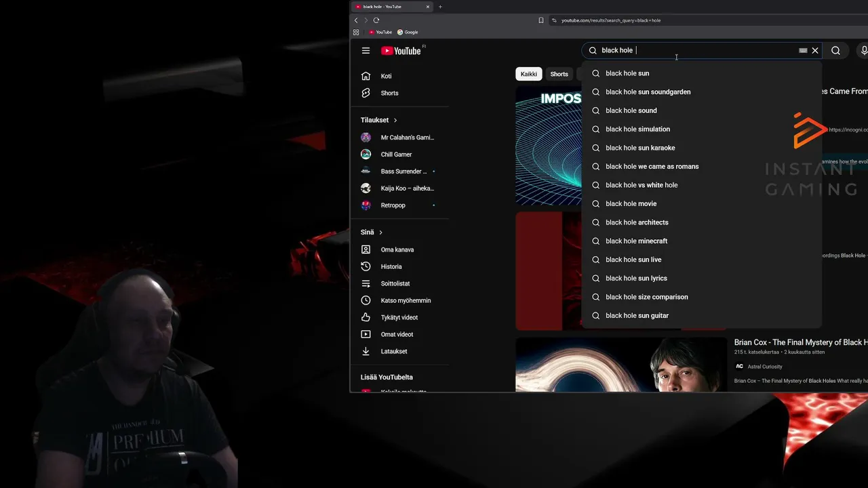Choose suggestion "black hole size comparison"
The height and width of the screenshot is (488, 868).
coord(702,297)
